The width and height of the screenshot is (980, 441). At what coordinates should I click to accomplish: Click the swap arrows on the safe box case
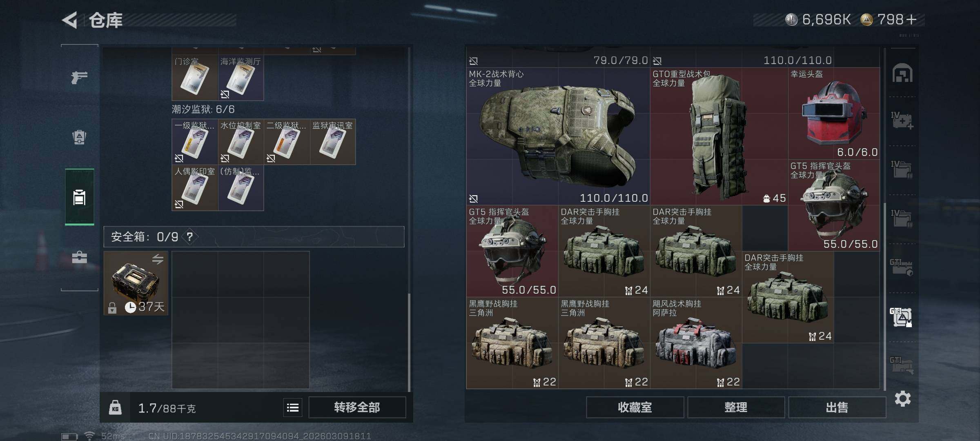pyautogui.click(x=158, y=259)
